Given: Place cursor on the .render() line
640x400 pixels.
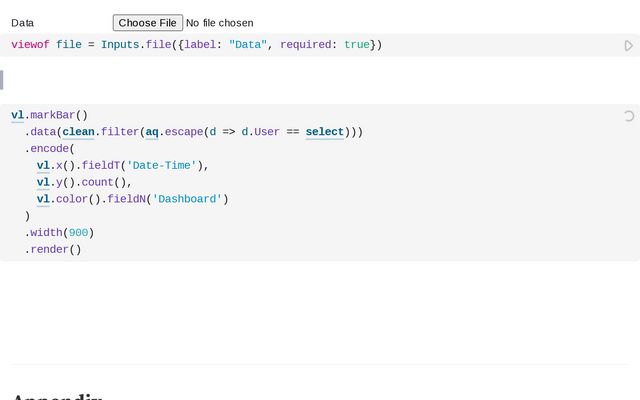Looking at the screenshot, I should [x=53, y=249].
